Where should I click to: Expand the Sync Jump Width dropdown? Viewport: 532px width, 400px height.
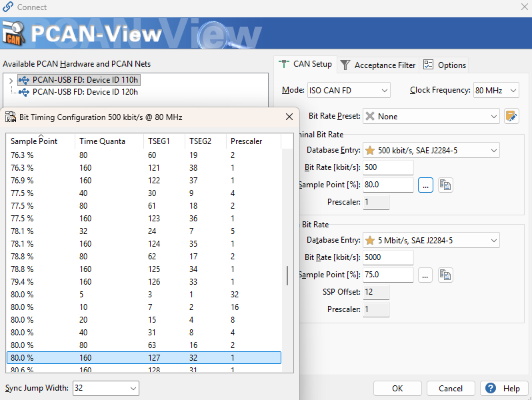(105, 388)
